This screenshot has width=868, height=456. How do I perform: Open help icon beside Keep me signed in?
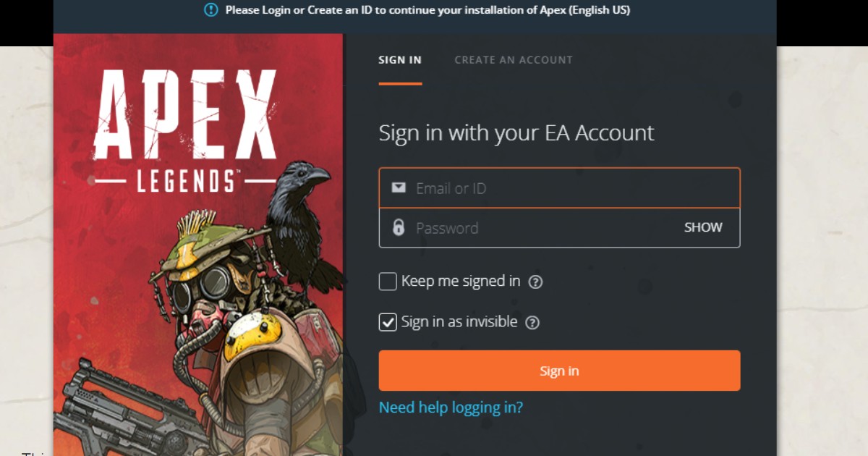pos(535,282)
